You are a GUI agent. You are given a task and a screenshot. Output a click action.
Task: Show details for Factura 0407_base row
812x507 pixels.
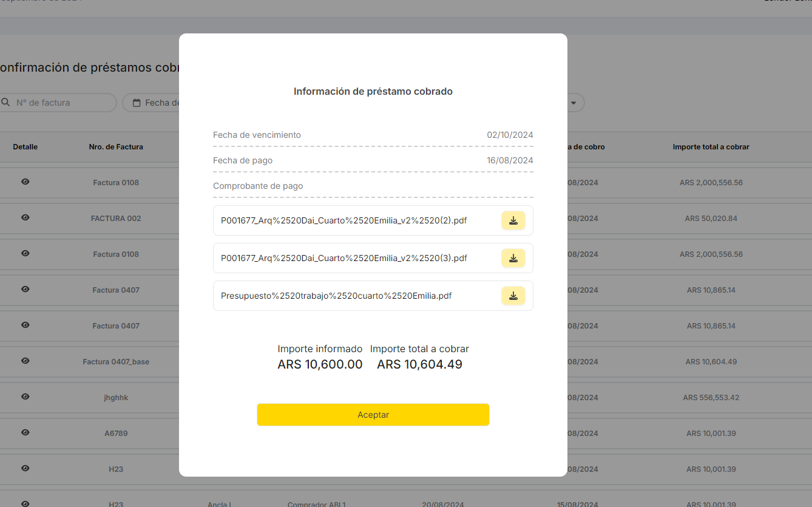tap(25, 361)
